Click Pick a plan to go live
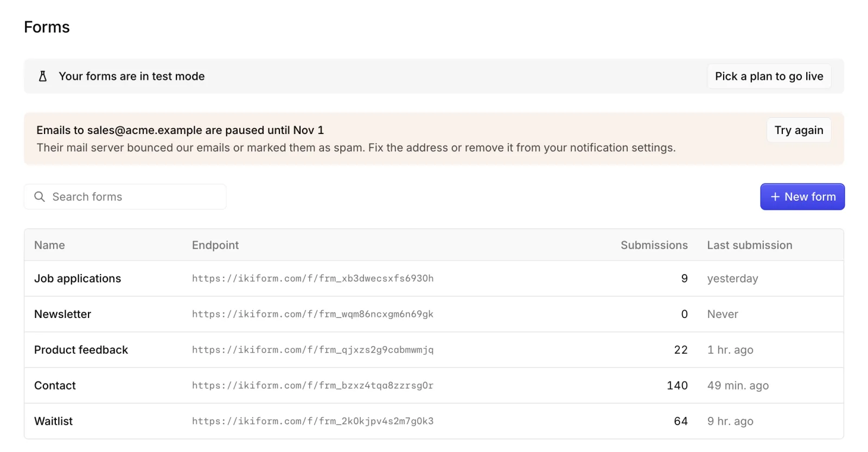The image size is (868, 452). [x=769, y=77]
